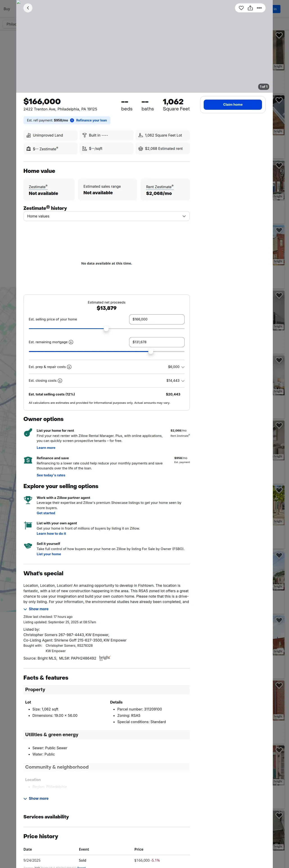Open Learn how to do it link
The image size is (289, 868).
click(51, 533)
